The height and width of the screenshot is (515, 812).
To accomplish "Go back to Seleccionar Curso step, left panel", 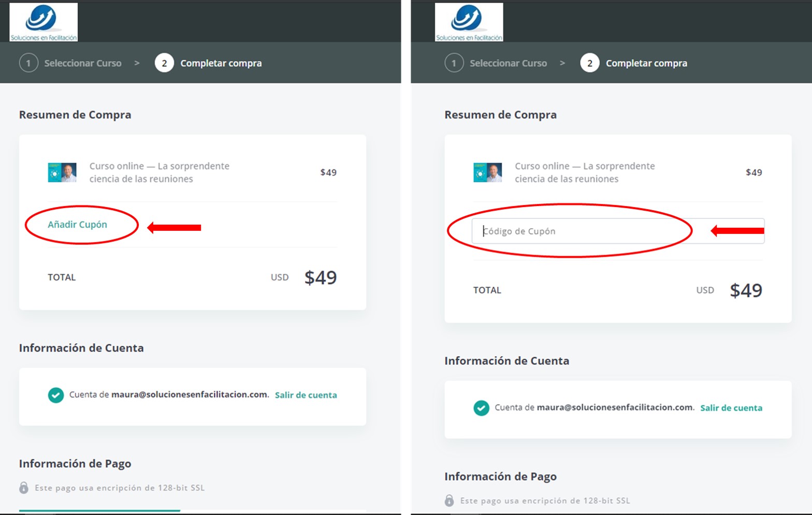I will [x=83, y=63].
